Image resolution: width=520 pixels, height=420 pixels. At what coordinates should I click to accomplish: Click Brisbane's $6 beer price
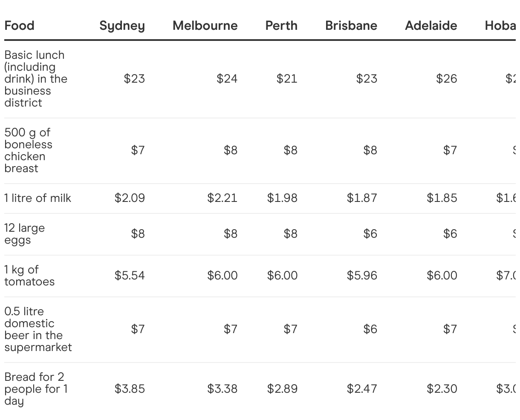[x=370, y=329]
